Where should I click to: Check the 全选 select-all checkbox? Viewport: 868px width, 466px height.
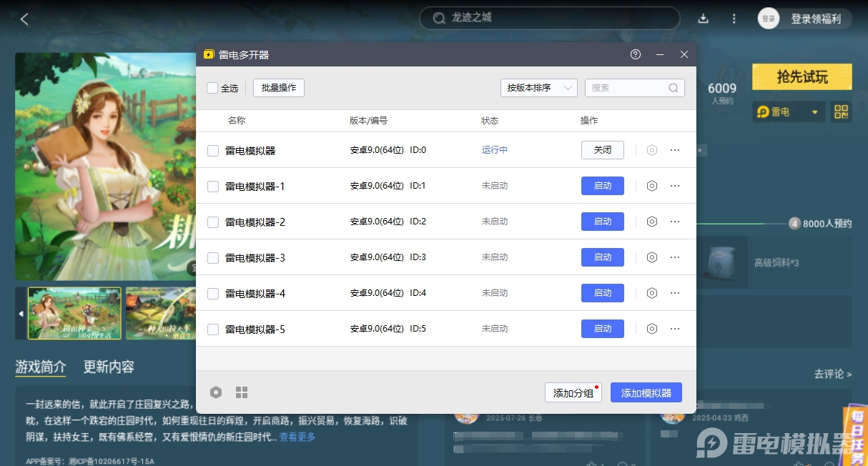click(212, 88)
